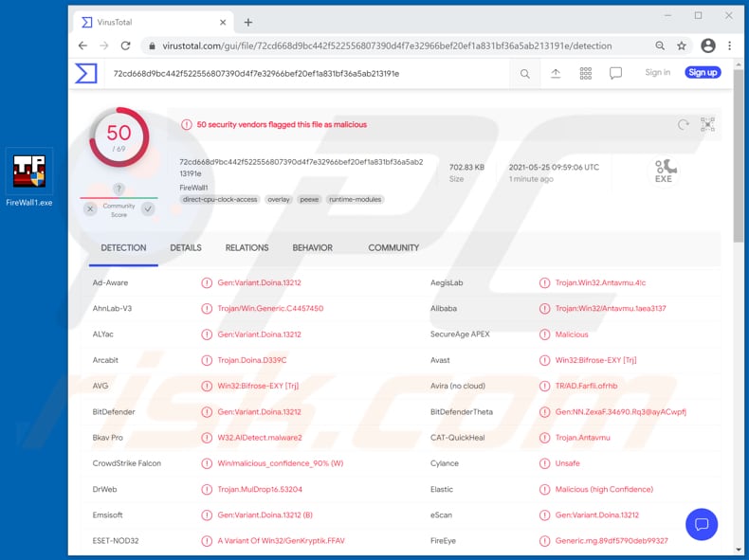Bookmark this page with star icon

pos(682,45)
